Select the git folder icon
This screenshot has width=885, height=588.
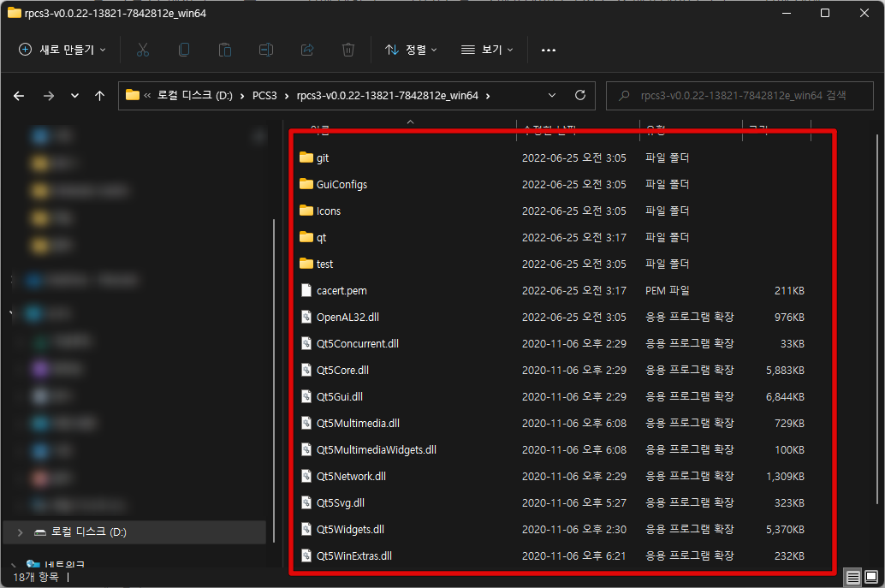pyautogui.click(x=306, y=157)
